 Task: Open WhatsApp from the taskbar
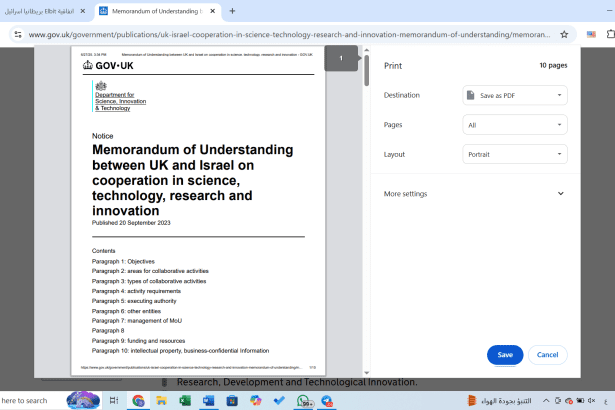tap(303, 400)
